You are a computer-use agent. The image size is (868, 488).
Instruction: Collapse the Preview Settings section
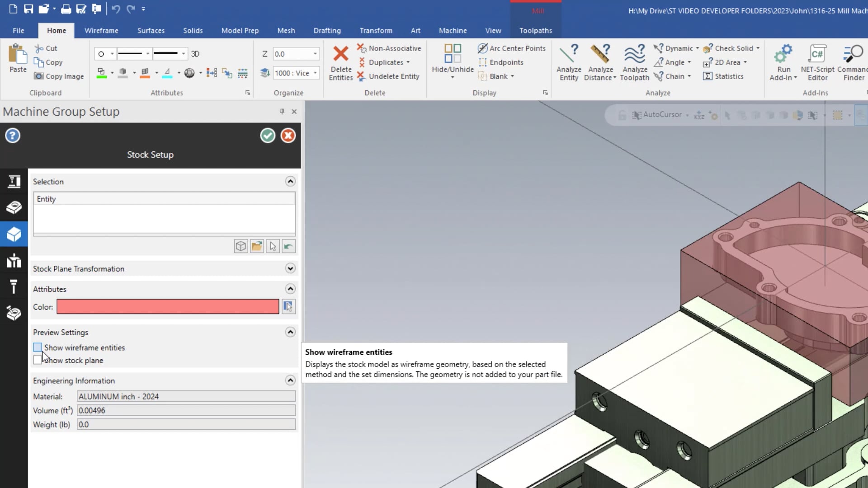coord(290,332)
